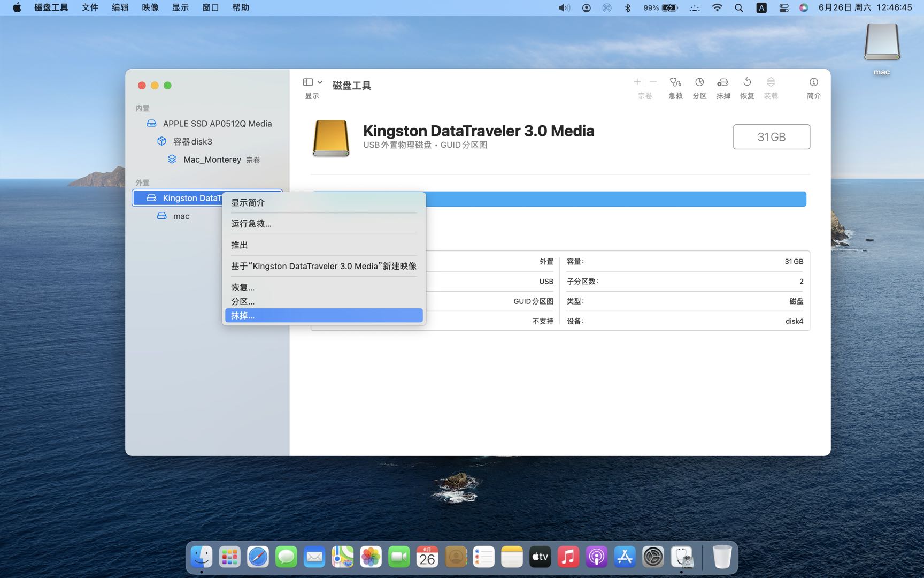The height and width of the screenshot is (578, 924).
Task: Choose 分区… from context menu
Action: click(x=324, y=301)
